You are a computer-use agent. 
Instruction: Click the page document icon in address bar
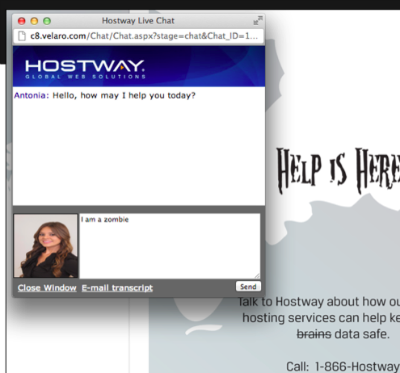pyautogui.click(x=22, y=36)
